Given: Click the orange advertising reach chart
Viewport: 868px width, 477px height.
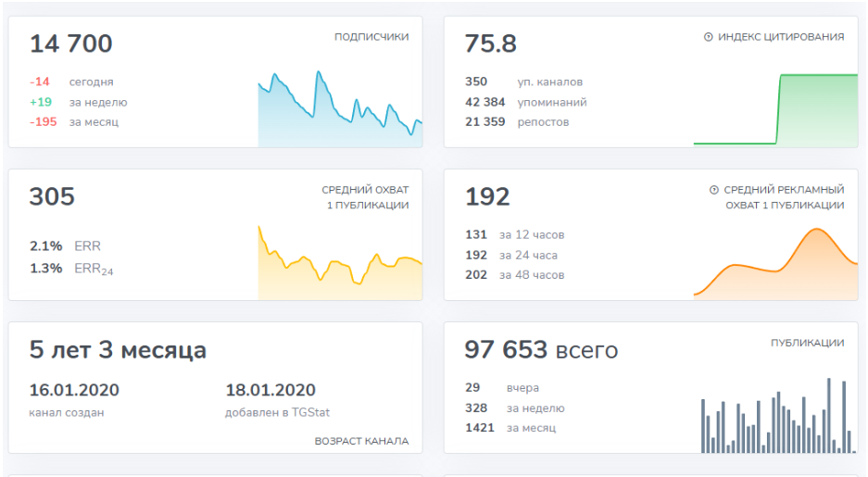Looking at the screenshot, I should 775,264.
